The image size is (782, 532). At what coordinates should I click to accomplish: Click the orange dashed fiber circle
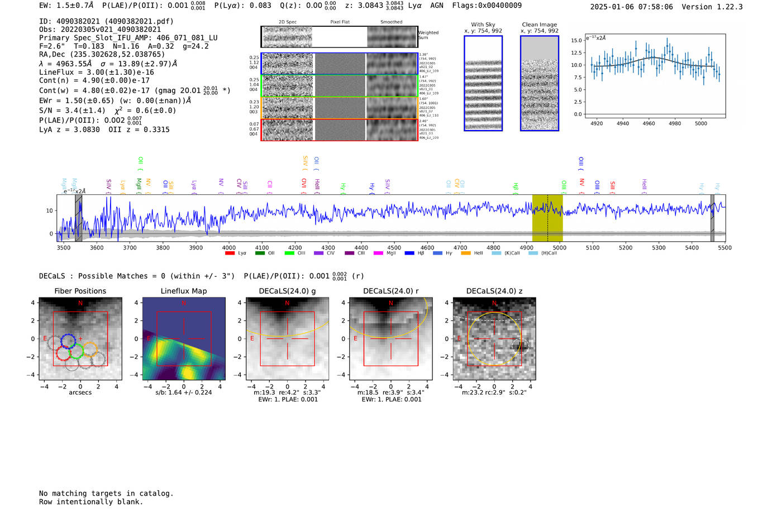point(90,349)
